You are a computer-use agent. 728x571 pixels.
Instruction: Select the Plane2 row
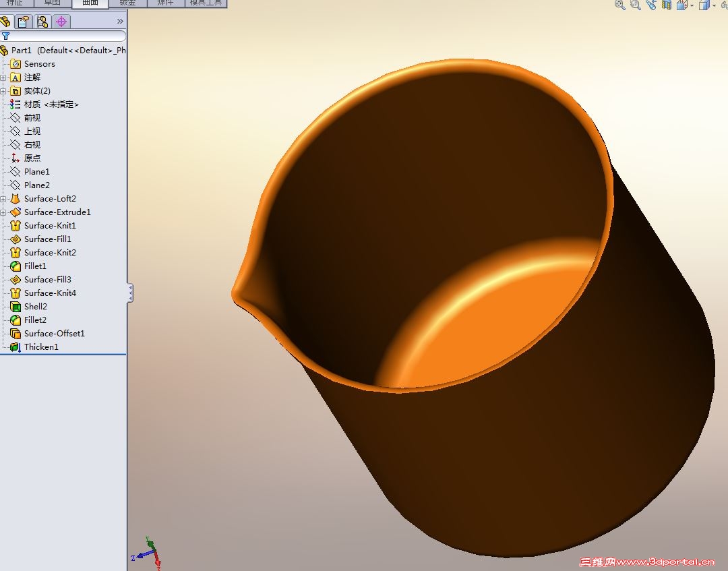[30, 185]
